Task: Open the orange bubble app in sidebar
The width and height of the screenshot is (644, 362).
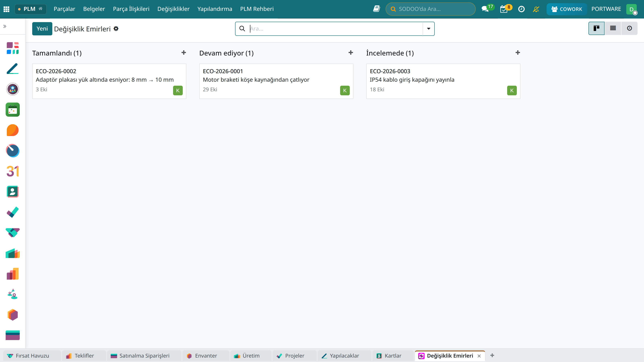Action: (x=12, y=130)
